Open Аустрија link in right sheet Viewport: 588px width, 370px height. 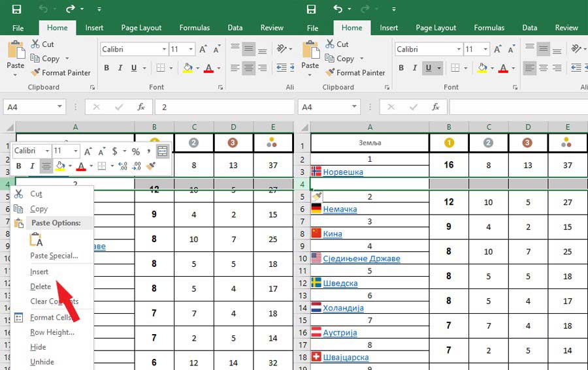click(340, 333)
